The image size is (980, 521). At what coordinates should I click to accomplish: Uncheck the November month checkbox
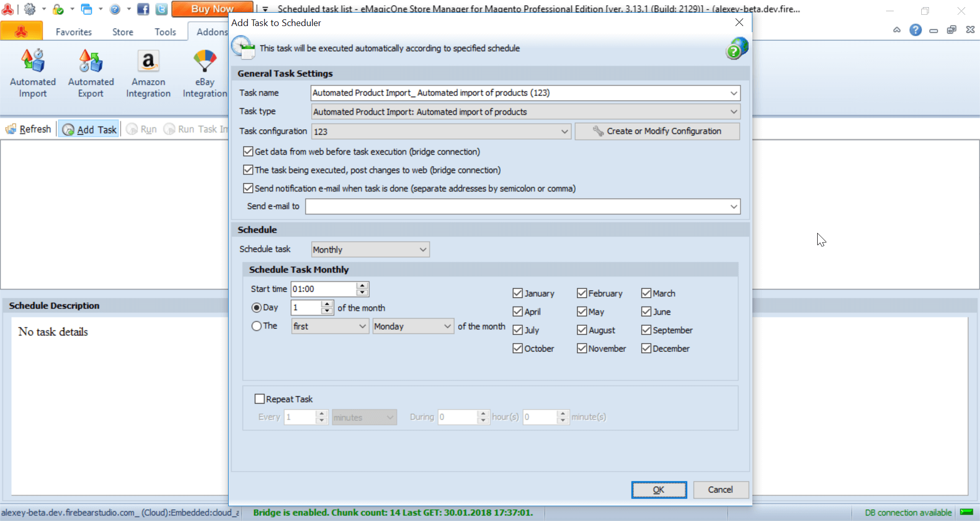pos(582,348)
